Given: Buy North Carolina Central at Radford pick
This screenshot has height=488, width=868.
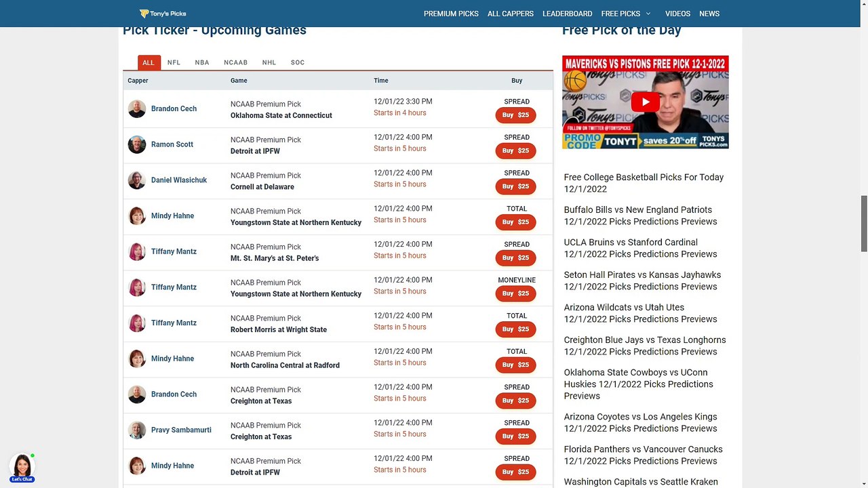Looking at the screenshot, I should 515,365.
